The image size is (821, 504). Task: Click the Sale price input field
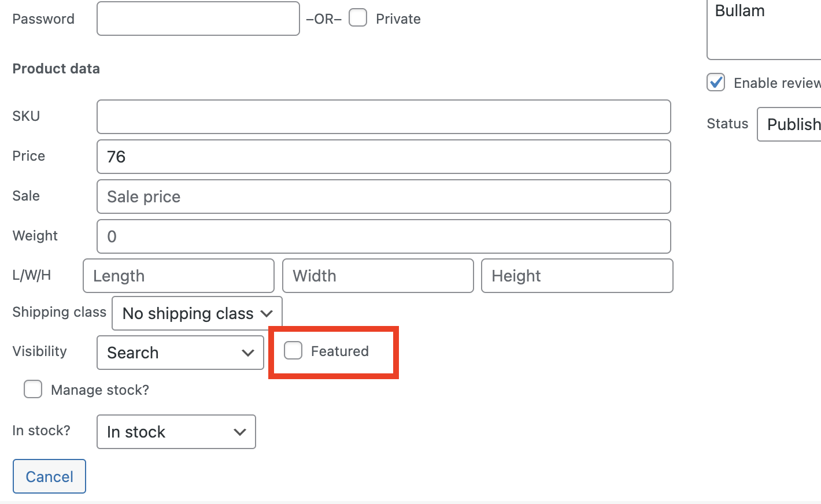pos(383,197)
